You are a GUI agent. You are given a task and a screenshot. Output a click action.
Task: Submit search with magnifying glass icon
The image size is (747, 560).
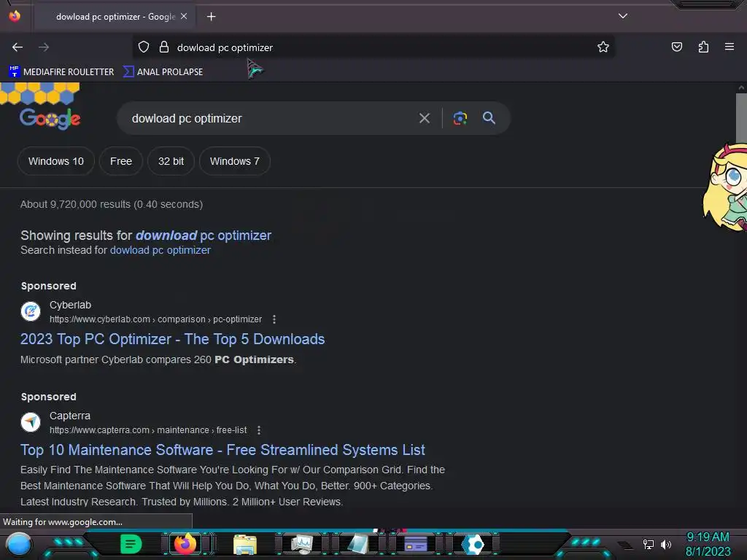point(489,117)
